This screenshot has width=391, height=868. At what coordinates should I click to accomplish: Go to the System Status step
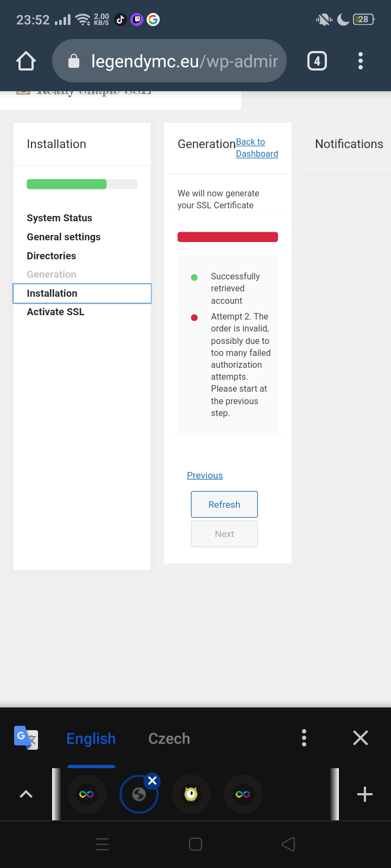click(x=60, y=218)
